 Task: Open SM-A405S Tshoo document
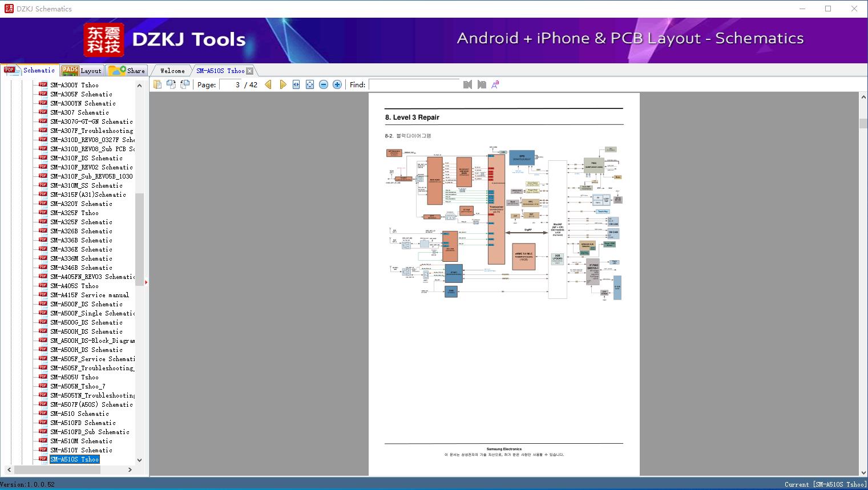74,286
